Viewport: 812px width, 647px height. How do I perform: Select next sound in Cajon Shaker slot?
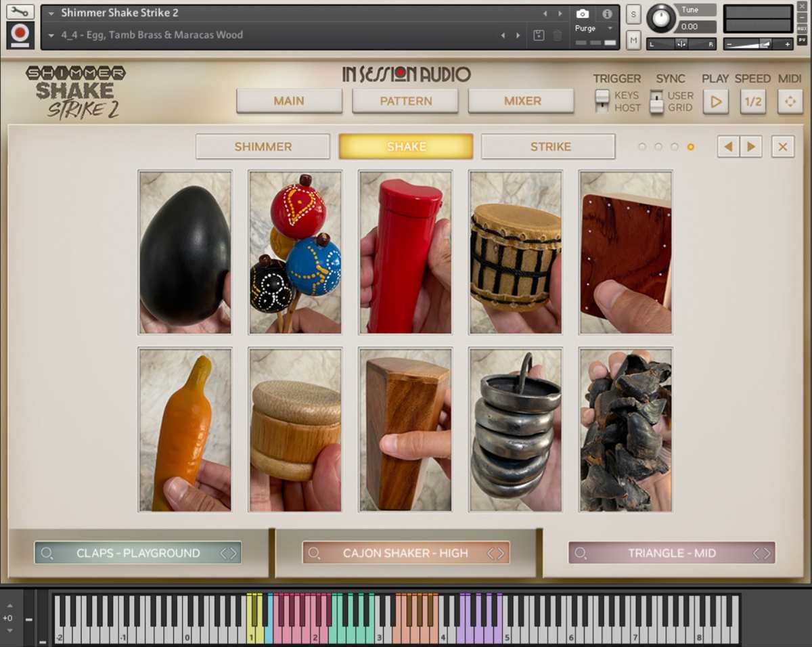[501, 553]
